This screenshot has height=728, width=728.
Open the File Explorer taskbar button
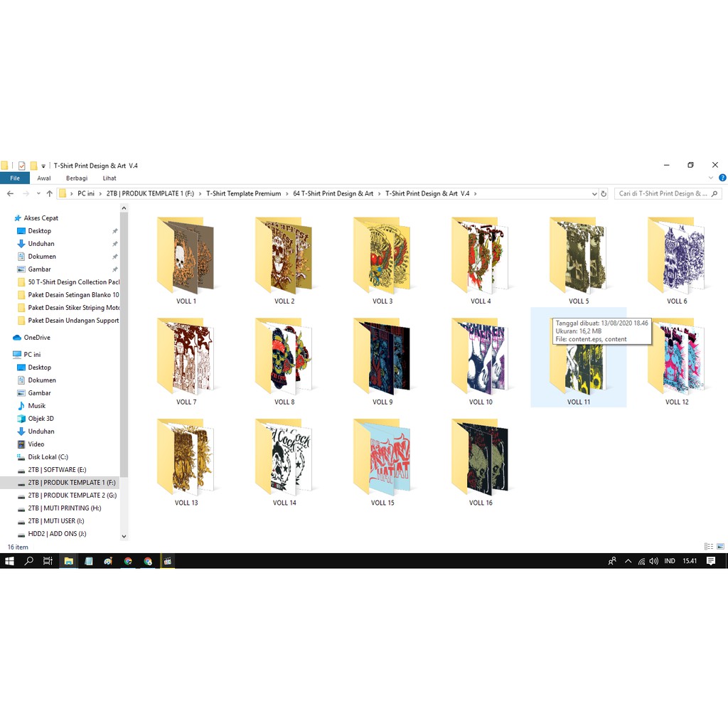[68, 561]
